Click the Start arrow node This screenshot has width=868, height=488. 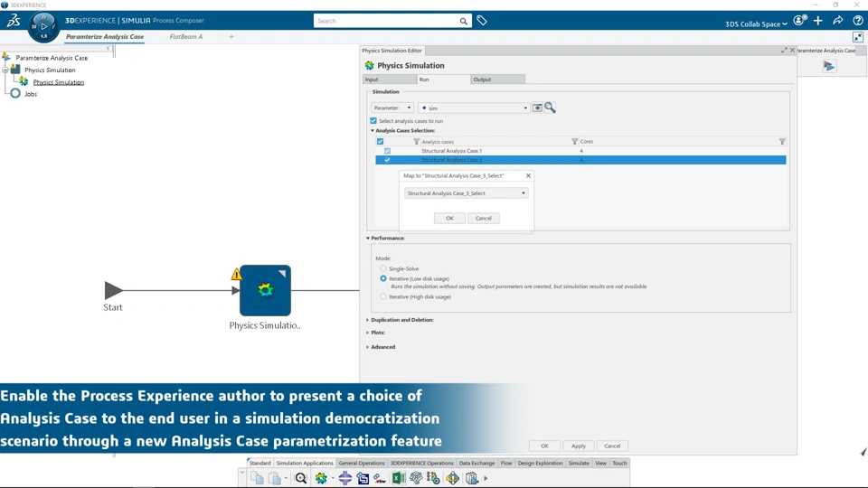(114, 290)
